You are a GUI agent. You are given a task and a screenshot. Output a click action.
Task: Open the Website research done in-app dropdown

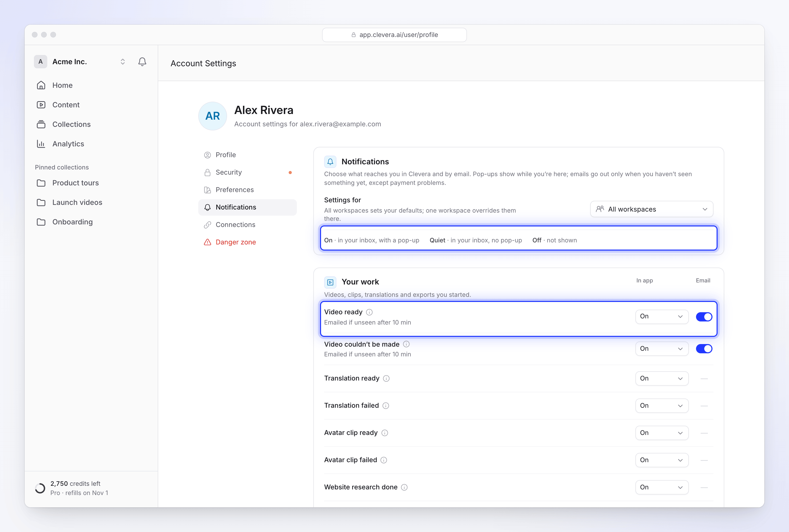click(x=662, y=487)
